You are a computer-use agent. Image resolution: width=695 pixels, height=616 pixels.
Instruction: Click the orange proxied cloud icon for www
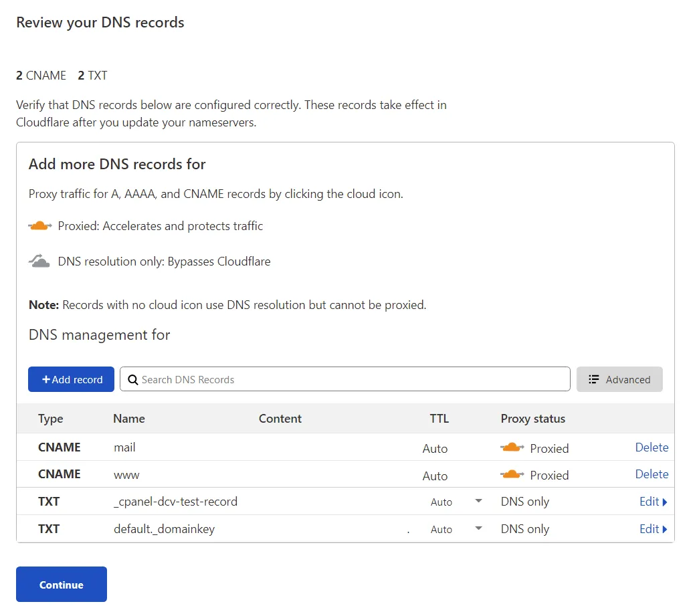512,475
